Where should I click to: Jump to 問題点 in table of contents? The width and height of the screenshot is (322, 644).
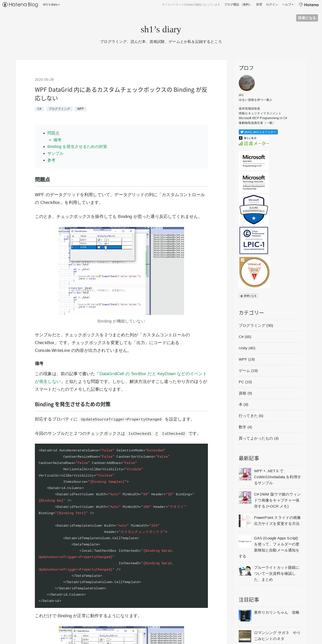coord(53,133)
